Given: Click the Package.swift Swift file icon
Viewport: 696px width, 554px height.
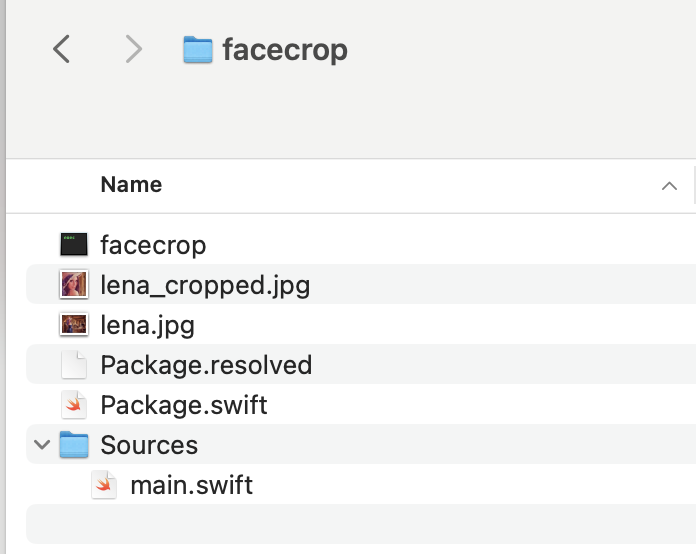Looking at the screenshot, I should pyautogui.click(x=74, y=405).
